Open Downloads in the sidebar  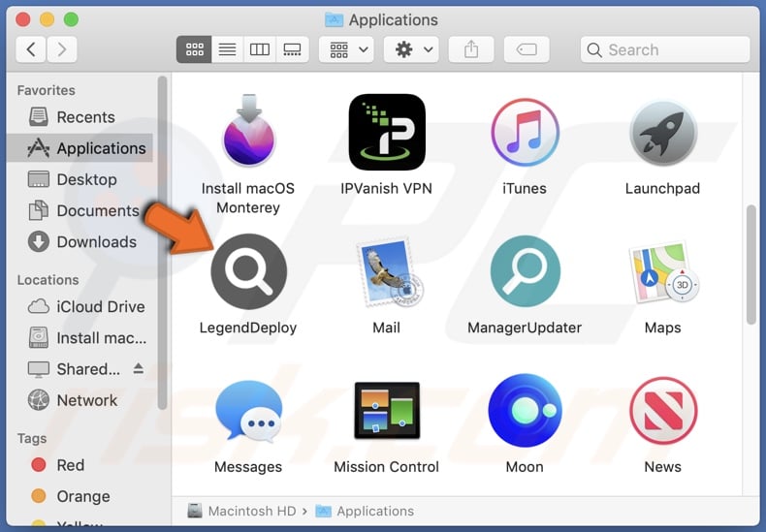(x=80, y=242)
